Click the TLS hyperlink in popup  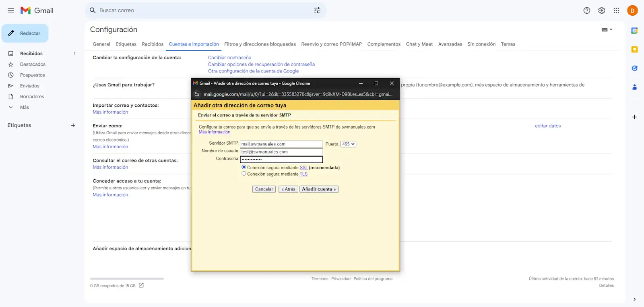(x=303, y=174)
